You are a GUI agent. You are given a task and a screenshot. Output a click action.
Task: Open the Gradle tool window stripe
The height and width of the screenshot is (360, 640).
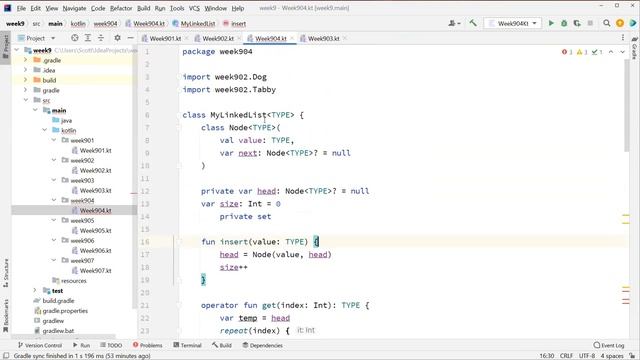pos(635,48)
